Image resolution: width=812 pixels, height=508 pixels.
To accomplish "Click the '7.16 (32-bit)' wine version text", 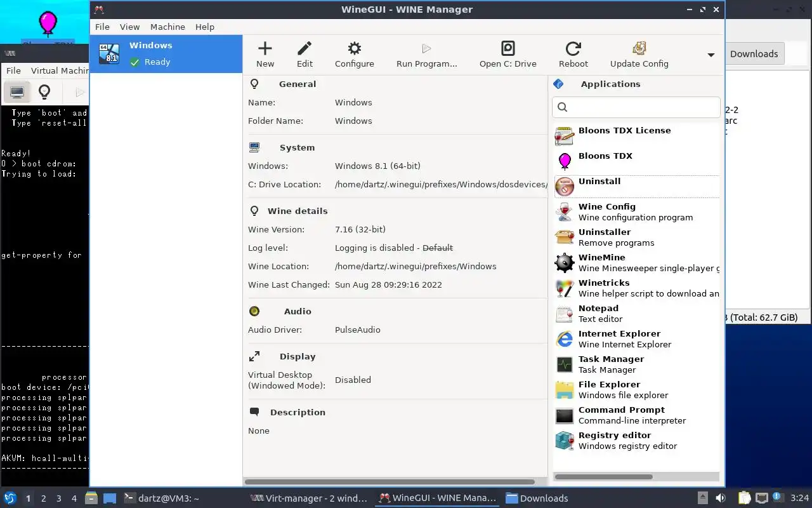I will click(x=360, y=229).
